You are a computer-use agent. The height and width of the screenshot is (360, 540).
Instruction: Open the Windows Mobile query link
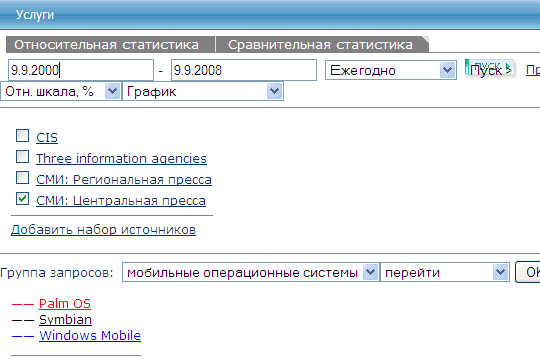click(x=90, y=336)
